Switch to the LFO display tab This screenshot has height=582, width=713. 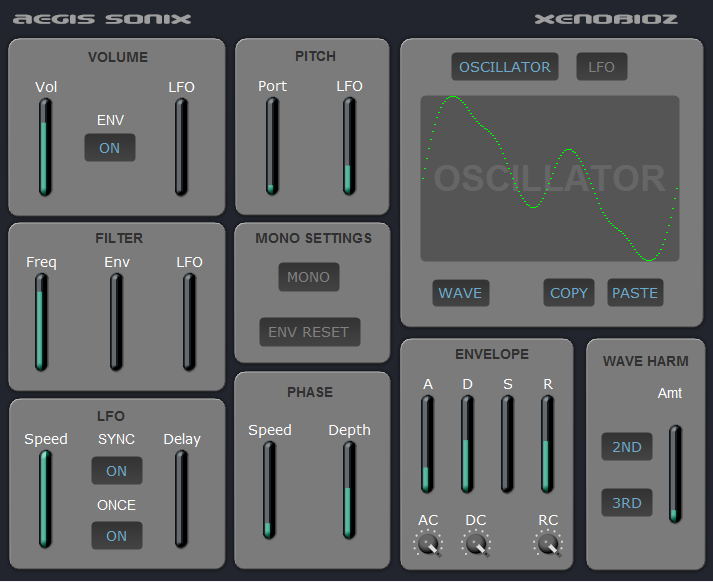click(x=602, y=67)
